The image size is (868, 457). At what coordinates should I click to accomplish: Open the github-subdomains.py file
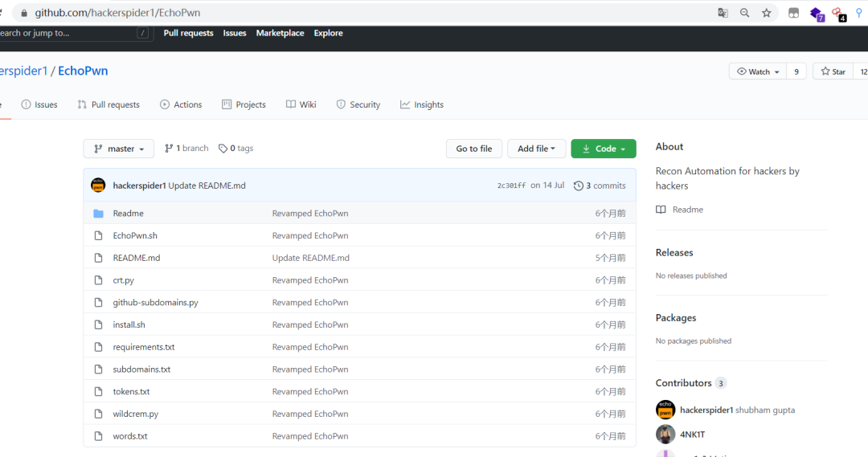point(156,303)
